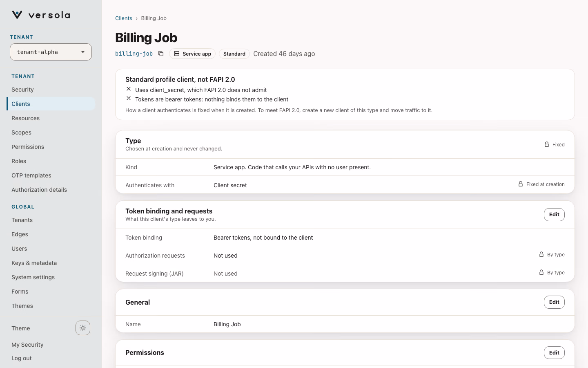This screenshot has width=588, height=368.
Task: Click the 'Created 46 days ago' text
Action: (284, 54)
